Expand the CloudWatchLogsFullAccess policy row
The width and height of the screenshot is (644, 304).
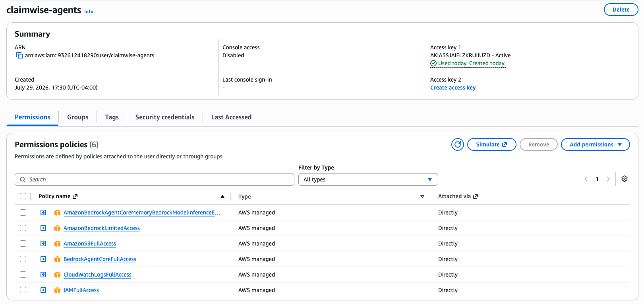pos(43,275)
